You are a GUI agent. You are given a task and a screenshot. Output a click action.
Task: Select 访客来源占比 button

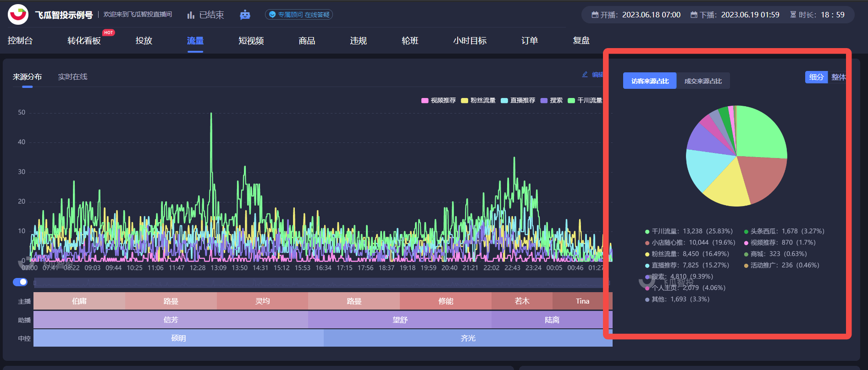tap(650, 81)
